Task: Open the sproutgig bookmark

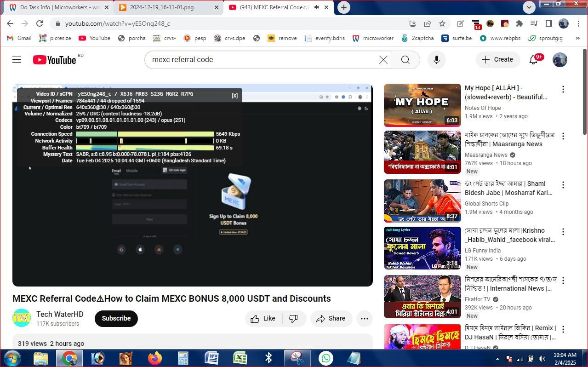Action: click(x=546, y=38)
